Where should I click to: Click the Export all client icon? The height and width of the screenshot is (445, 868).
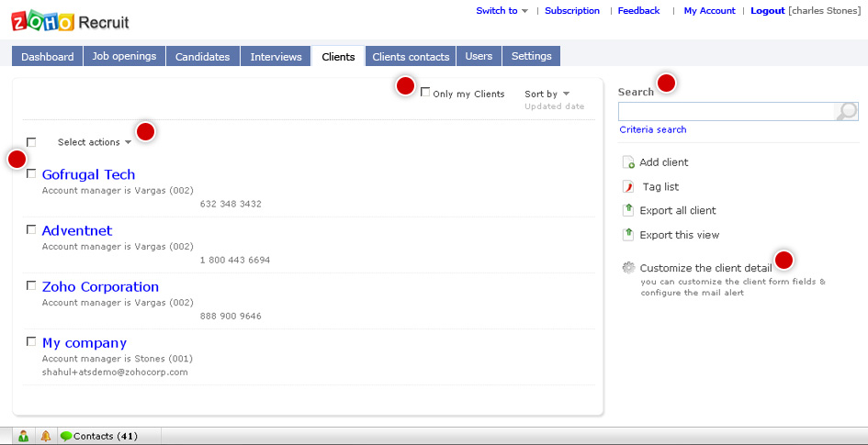(x=627, y=211)
